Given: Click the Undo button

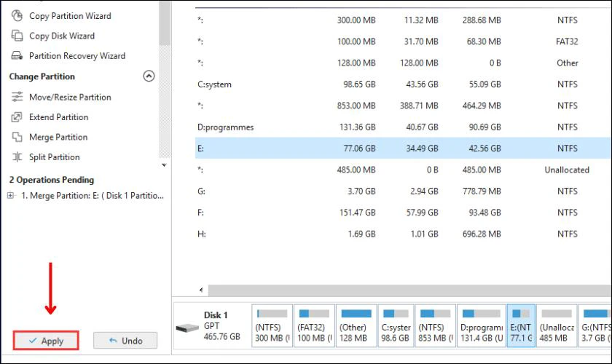Looking at the screenshot, I should (125, 341).
